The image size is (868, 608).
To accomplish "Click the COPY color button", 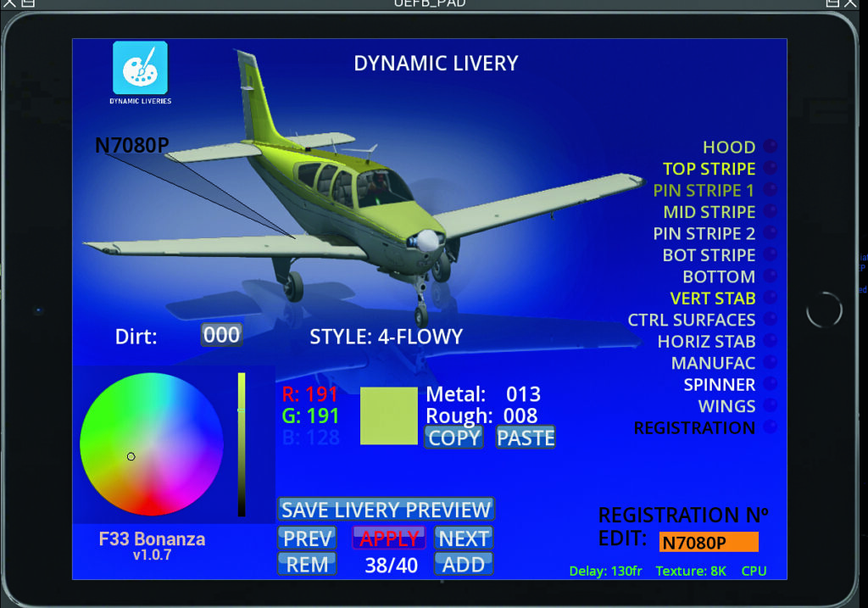I will (453, 438).
